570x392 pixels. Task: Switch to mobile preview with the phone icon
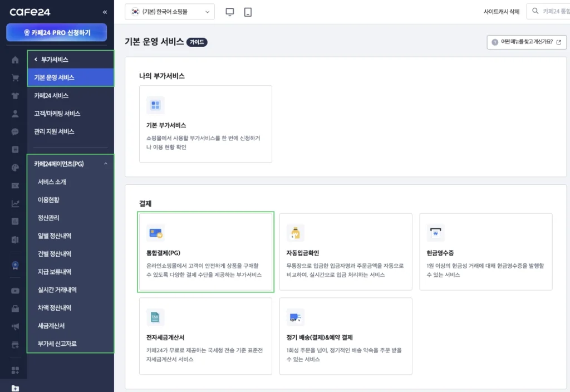coord(247,11)
